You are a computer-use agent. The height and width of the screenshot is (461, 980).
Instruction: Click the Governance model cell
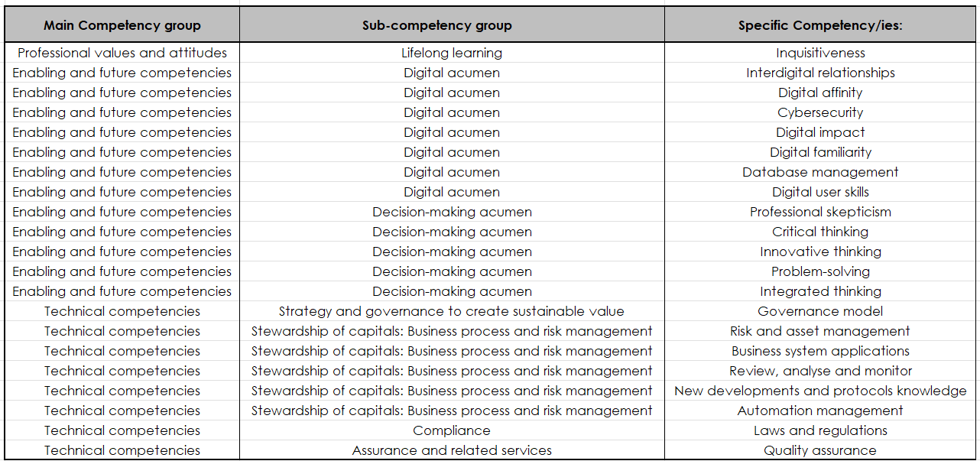click(x=820, y=311)
